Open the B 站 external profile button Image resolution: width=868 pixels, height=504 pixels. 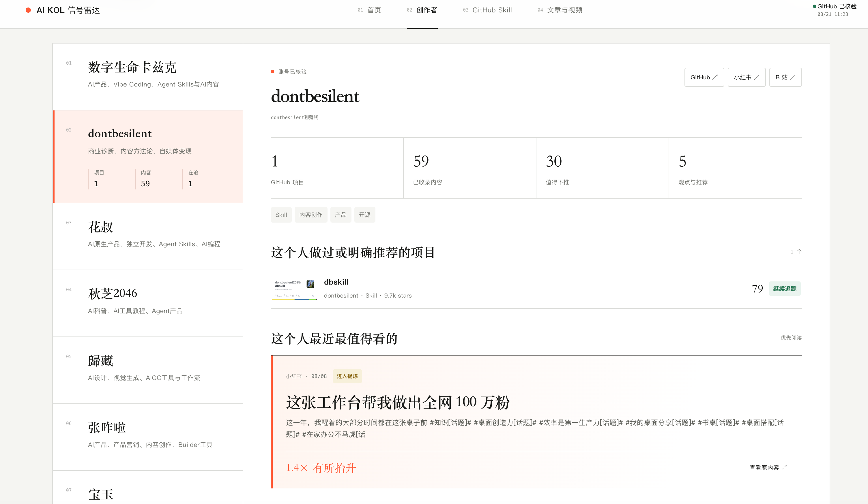[785, 78]
